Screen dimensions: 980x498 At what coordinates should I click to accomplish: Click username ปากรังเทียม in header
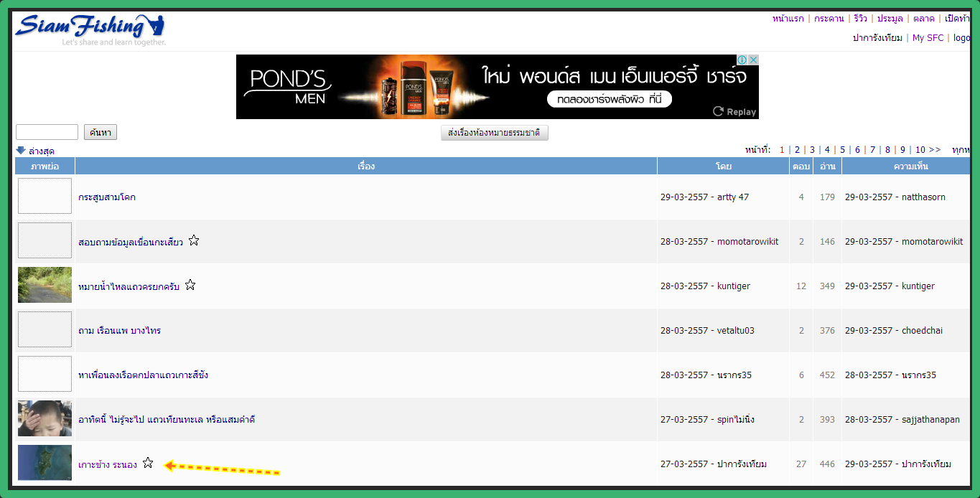pos(877,38)
